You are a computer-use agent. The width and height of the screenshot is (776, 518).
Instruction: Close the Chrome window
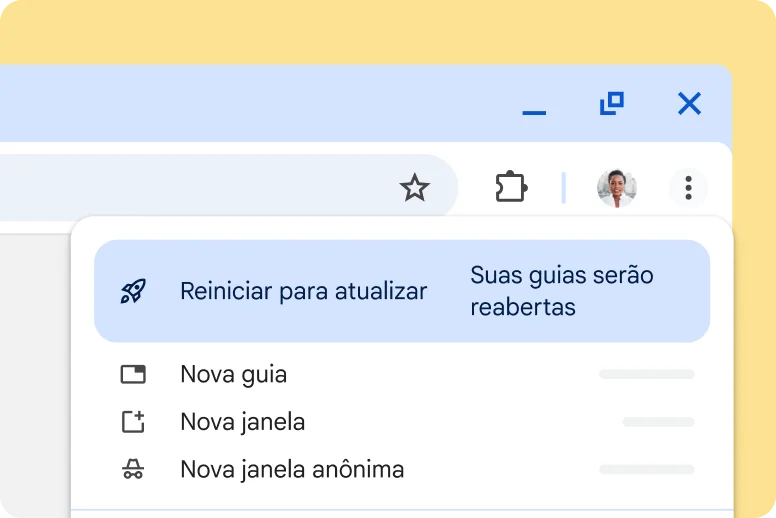689,103
